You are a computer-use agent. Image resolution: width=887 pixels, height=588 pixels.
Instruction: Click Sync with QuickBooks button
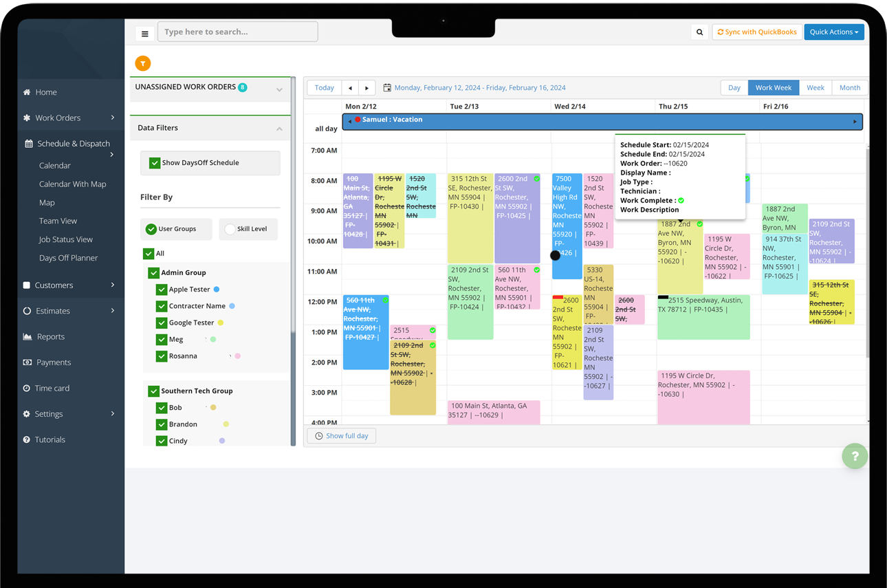[x=756, y=32]
